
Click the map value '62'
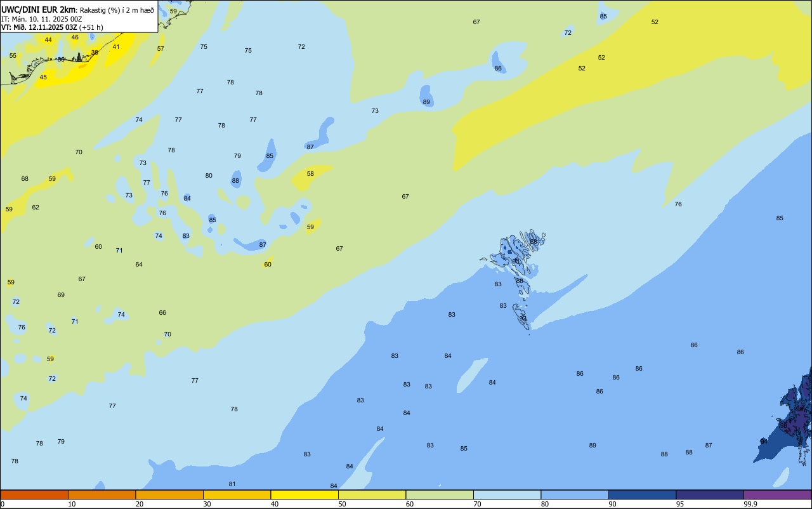pyautogui.click(x=36, y=208)
